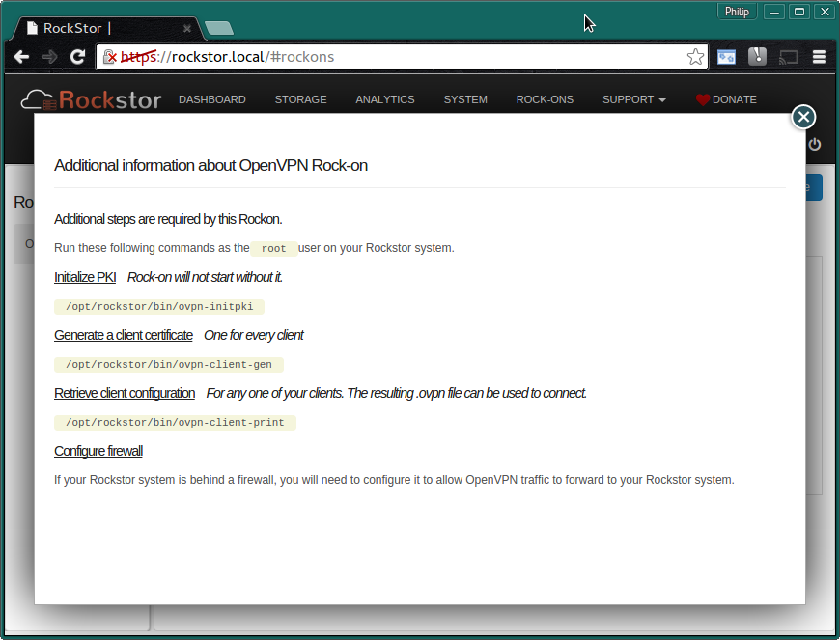Viewport: 840px width, 640px height.
Task: Select the Rock-ons menu item
Action: tap(545, 99)
